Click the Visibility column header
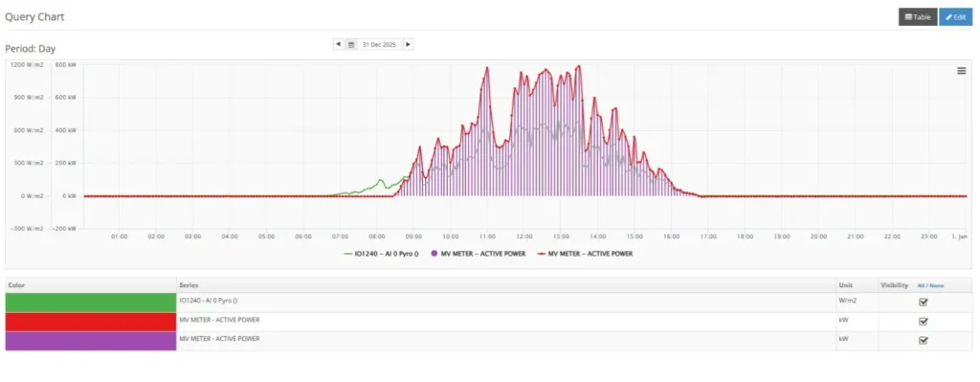Viewport: 980px width, 382px height. (x=895, y=285)
